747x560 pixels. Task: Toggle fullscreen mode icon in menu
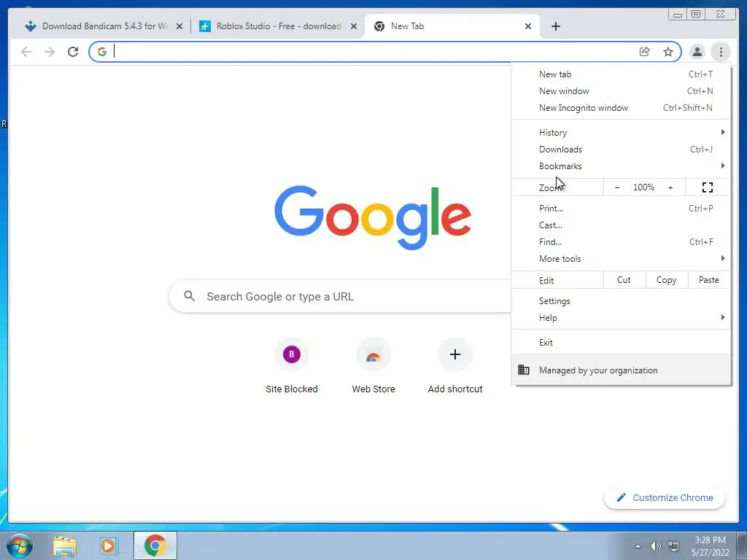(708, 187)
